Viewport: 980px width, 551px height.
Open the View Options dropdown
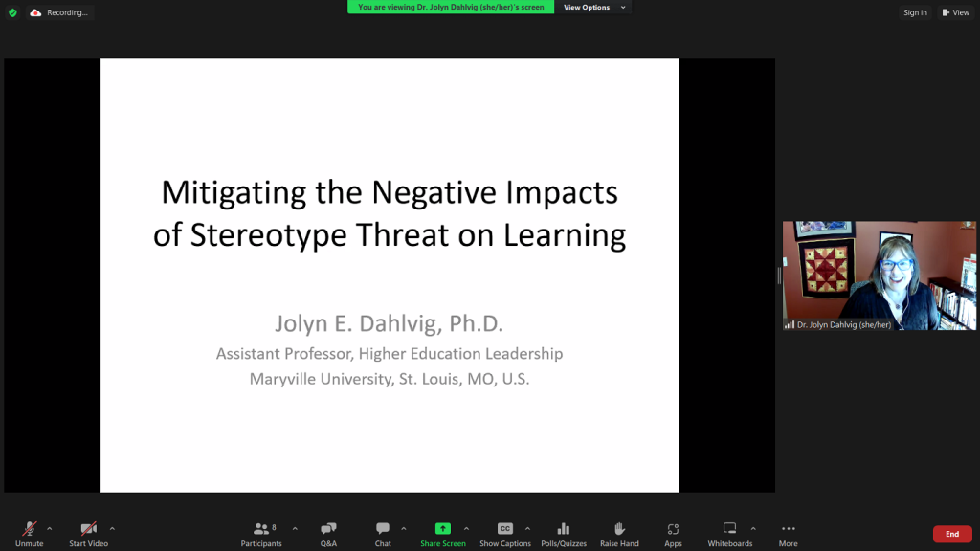pyautogui.click(x=593, y=8)
